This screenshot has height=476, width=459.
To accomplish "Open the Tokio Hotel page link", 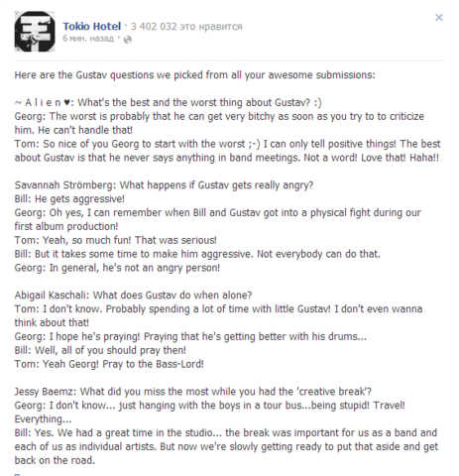I will click(92, 26).
